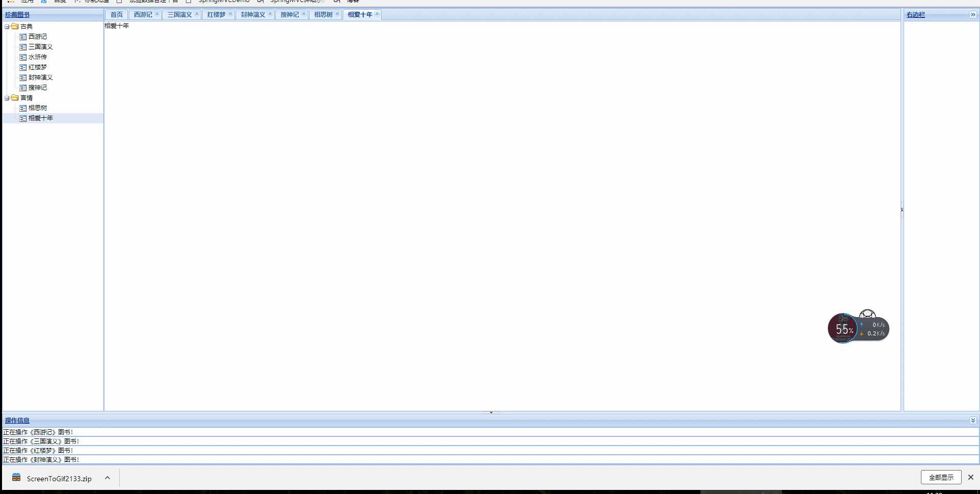Screen dimensions: 980x494
Task: Click the splitter arrow above 操作信息 panel
Action: [491, 412]
